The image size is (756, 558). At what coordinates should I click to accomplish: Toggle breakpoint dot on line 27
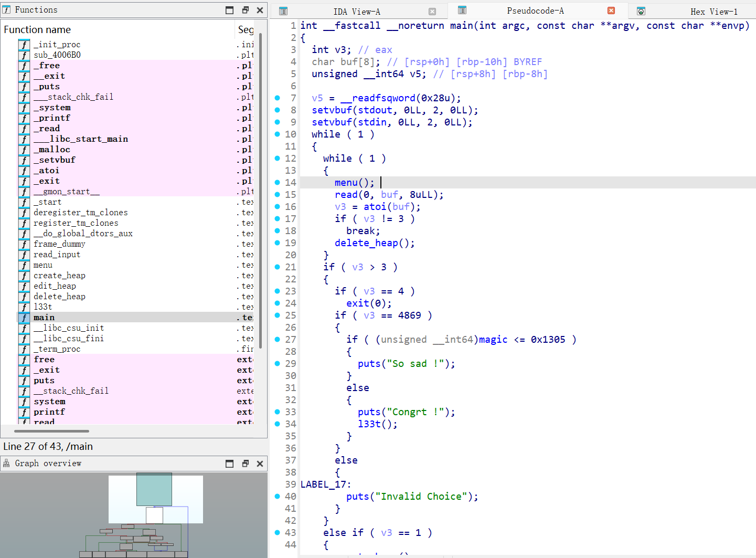click(278, 339)
